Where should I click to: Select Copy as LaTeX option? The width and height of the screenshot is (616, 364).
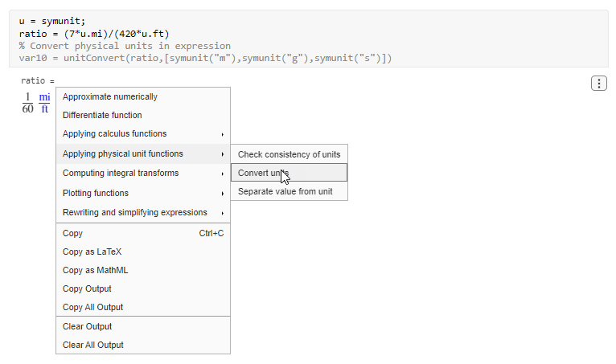coord(92,252)
